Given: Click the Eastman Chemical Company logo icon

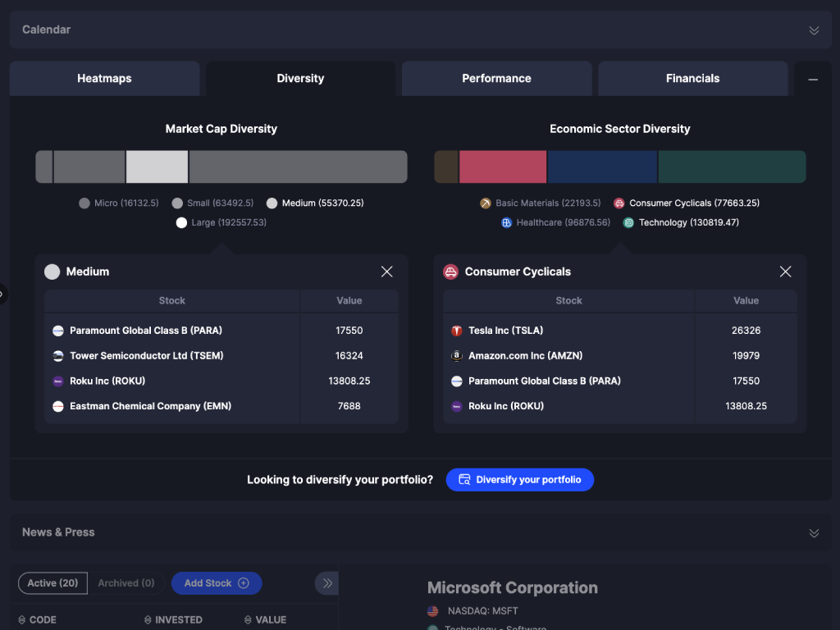Looking at the screenshot, I should [58, 406].
